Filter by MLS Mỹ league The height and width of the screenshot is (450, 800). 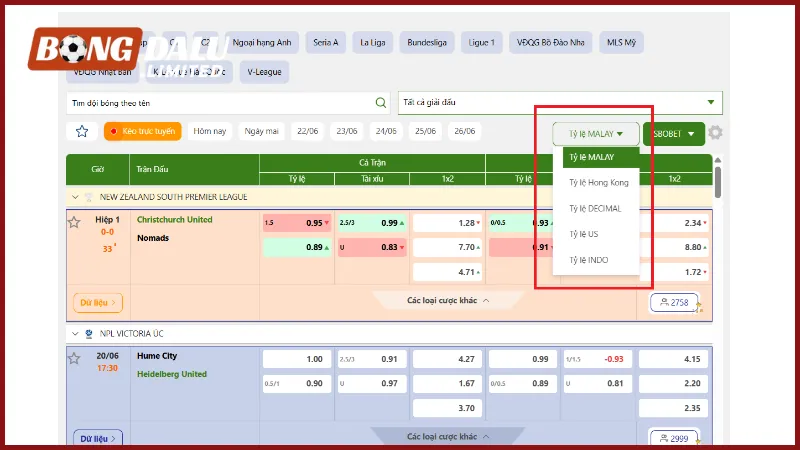click(x=621, y=42)
